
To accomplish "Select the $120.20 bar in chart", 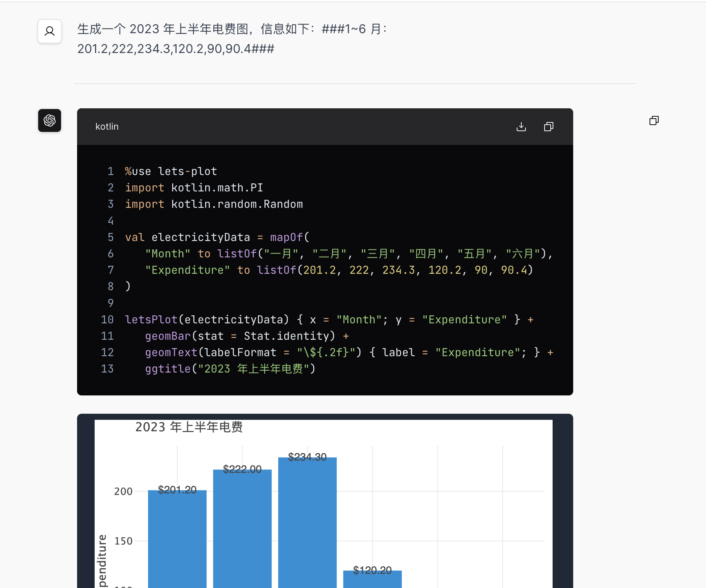I will pos(372,579).
